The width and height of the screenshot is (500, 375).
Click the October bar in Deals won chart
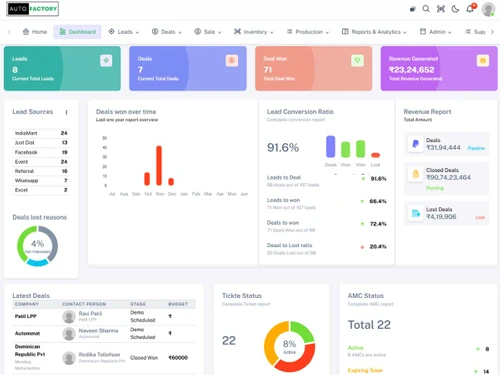(147, 179)
